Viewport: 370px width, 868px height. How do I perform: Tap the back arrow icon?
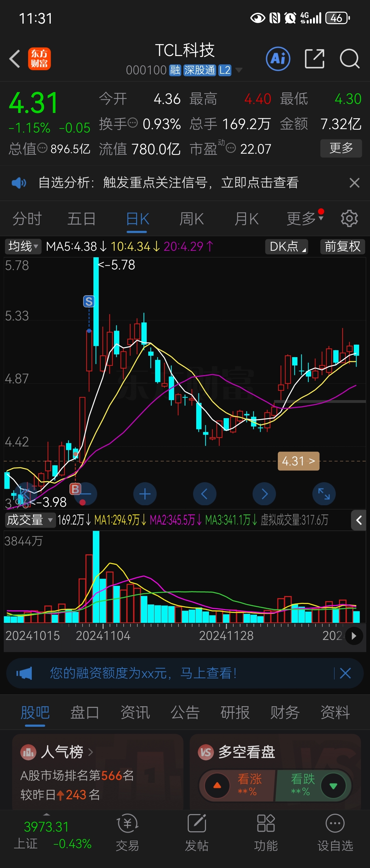click(x=15, y=58)
